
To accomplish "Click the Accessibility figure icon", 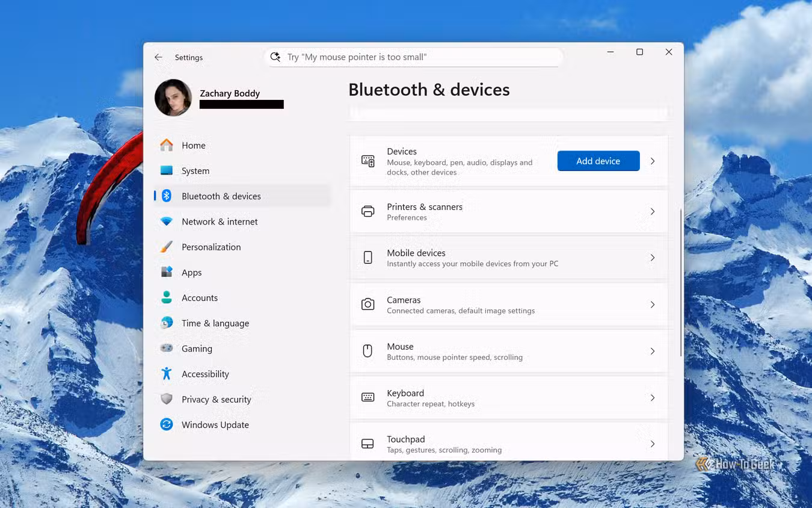I will [x=167, y=373].
